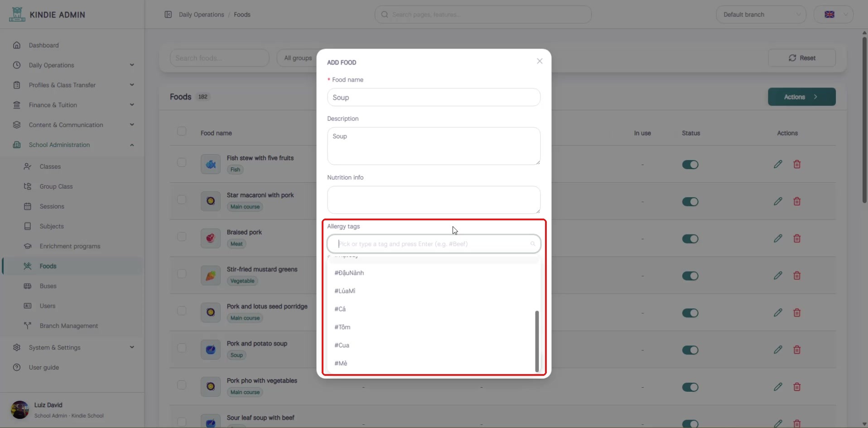Tick checkbox for Braised pork
This screenshot has height=428, width=868.
pyautogui.click(x=182, y=237)
